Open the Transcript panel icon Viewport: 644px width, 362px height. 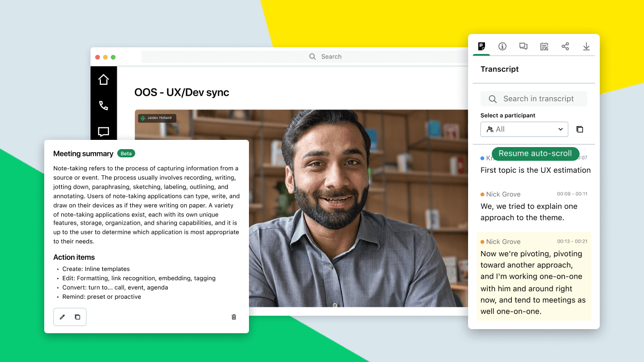point(481,46)
